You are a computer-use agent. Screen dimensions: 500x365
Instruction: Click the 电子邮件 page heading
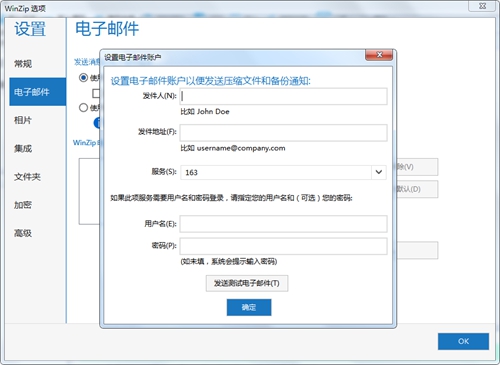pyautogui.click(x=107, y=29)
